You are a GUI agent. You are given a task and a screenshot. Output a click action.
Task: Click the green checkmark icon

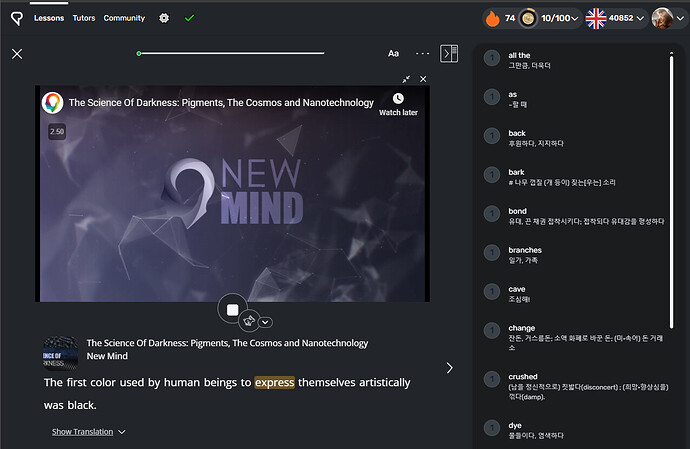pos(189,18)
